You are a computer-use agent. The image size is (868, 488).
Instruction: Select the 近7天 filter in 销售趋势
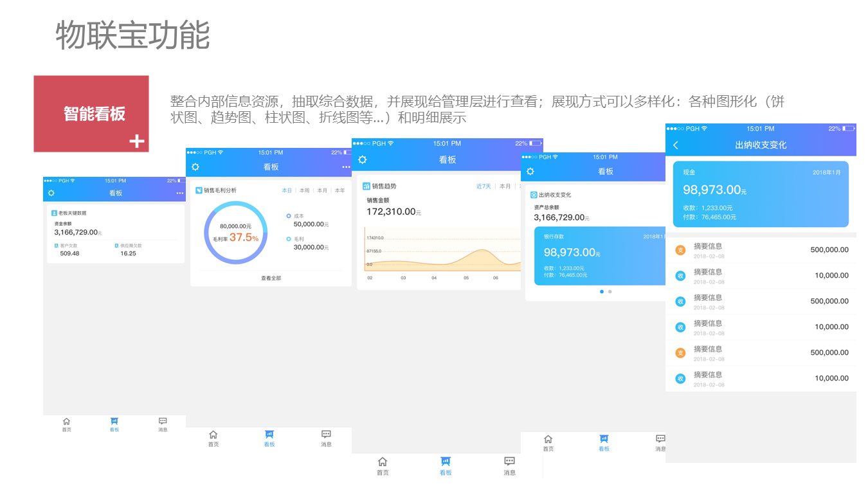484,185
